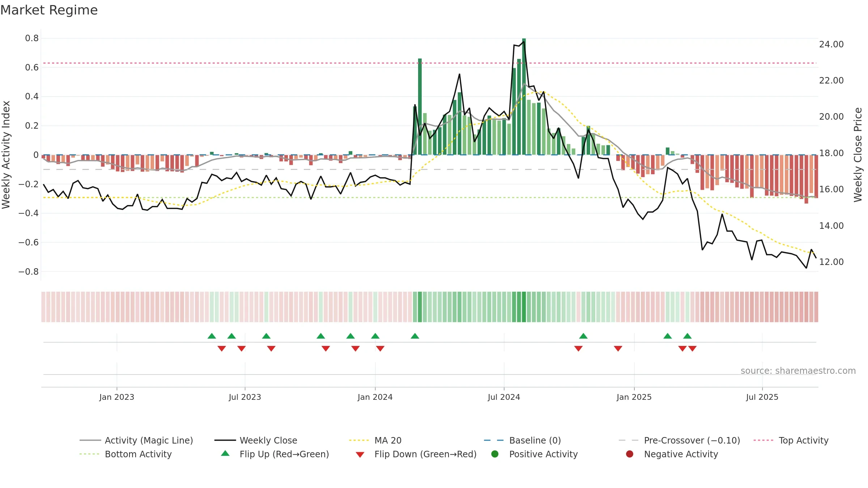Click the Weekly Activity Index axis title

pos(6,155)
